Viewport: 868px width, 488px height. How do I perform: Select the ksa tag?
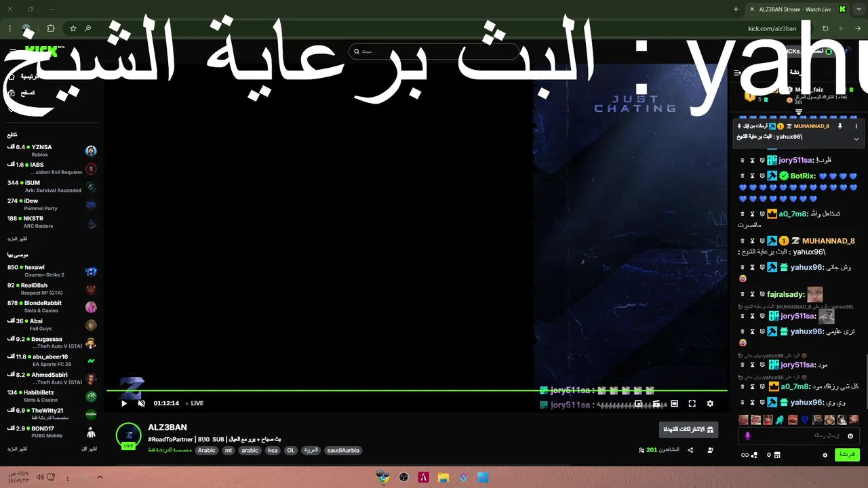273,450
